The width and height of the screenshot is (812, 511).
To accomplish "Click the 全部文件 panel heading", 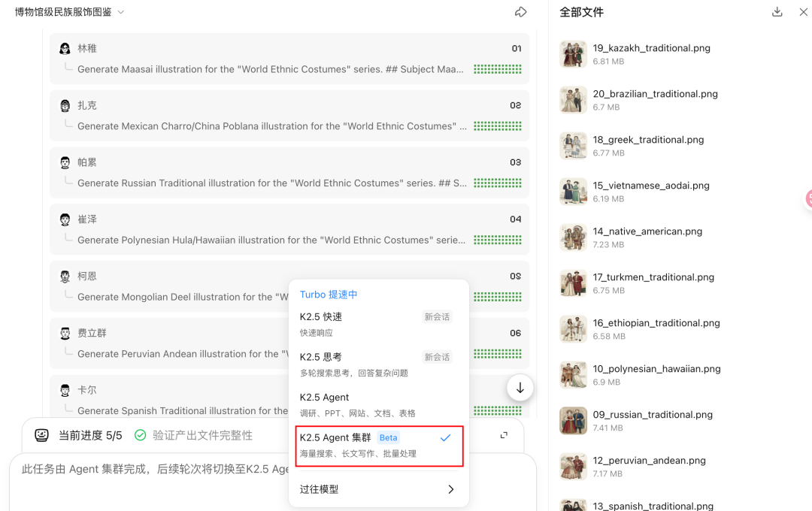I will [x=581, y=12].
